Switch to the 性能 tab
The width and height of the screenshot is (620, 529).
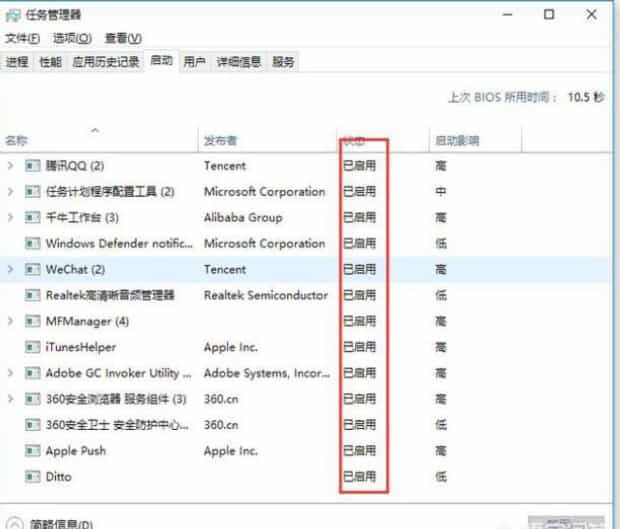coord(51,62)
